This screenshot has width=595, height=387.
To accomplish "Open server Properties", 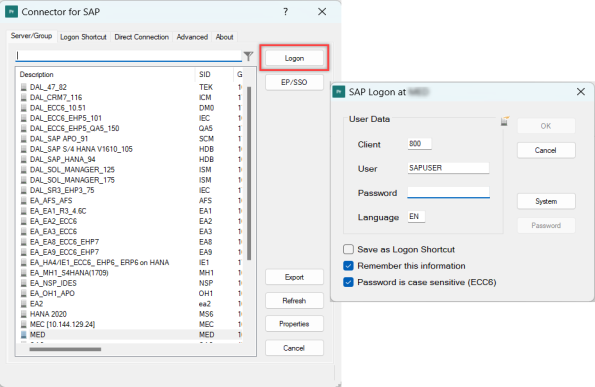I will point(294,324).
